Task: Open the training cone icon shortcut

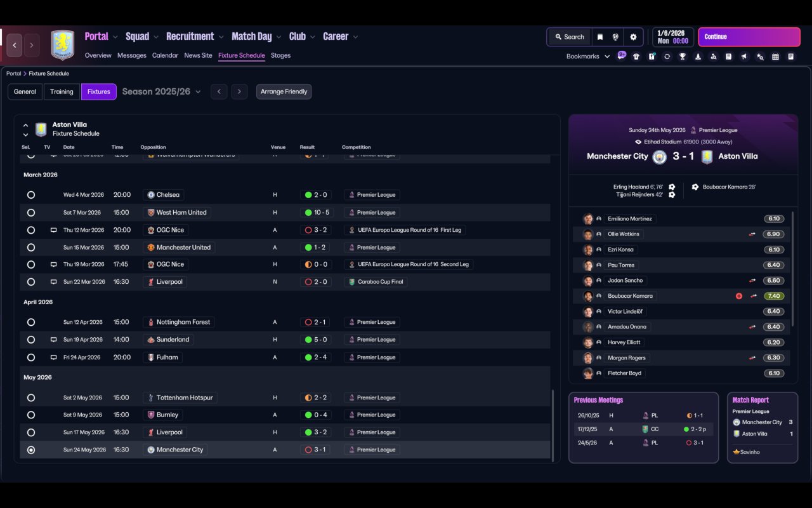Action: tap(698, 57)
